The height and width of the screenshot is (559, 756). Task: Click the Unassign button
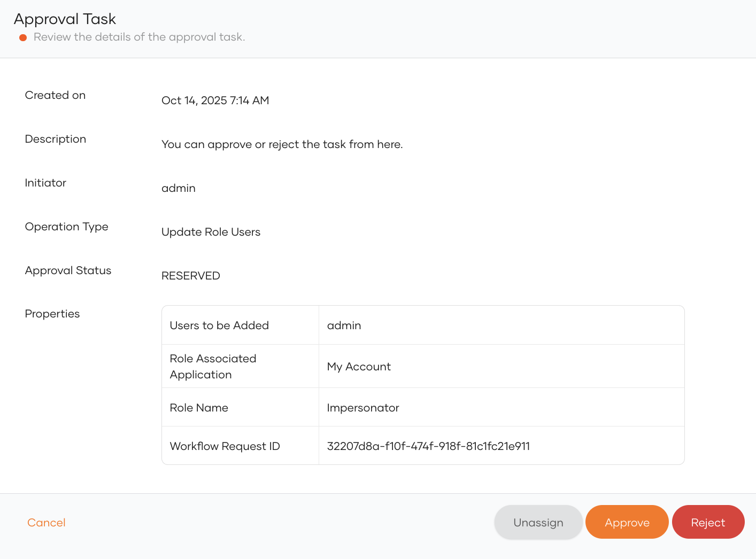pyautogui.click(x=538, y=522)
